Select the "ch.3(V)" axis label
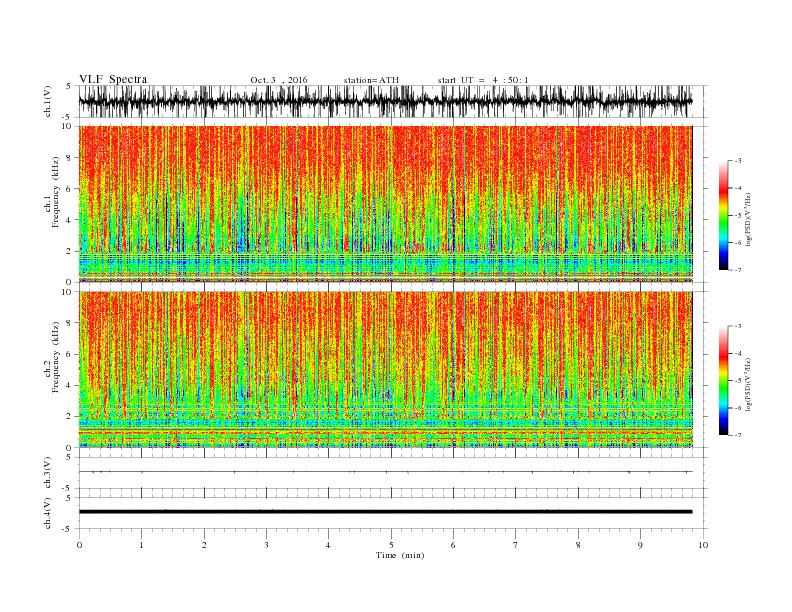The image size is (792, 612). [x=48, y=473]
